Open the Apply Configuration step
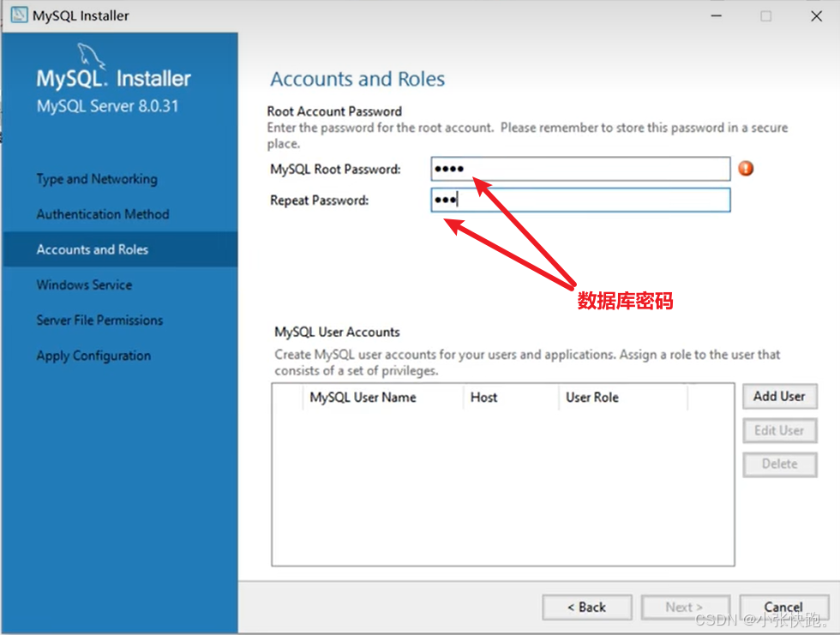Screen dimensions: 840x635 click(93, 356)
